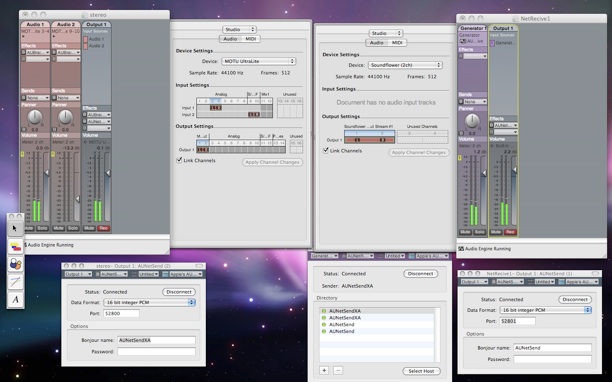Click the yellow clip indicator on Audio 2

pos(53,155)
